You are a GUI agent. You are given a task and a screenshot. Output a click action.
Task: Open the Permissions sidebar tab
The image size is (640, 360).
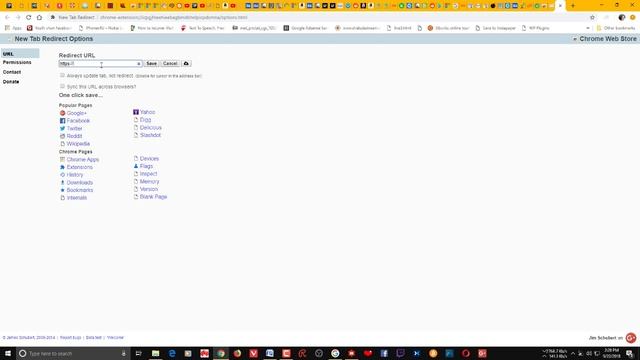pos(17,62)
